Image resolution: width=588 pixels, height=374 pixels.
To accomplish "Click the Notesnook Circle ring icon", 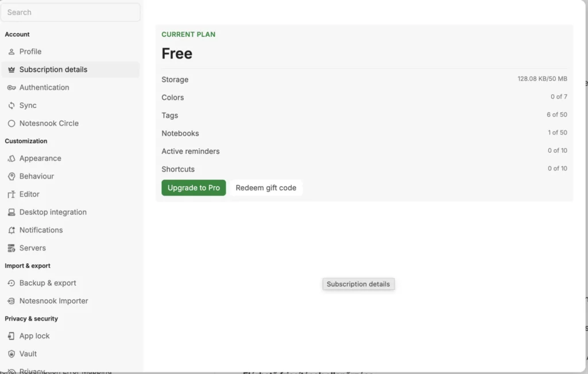I will (x=11, y=124).
